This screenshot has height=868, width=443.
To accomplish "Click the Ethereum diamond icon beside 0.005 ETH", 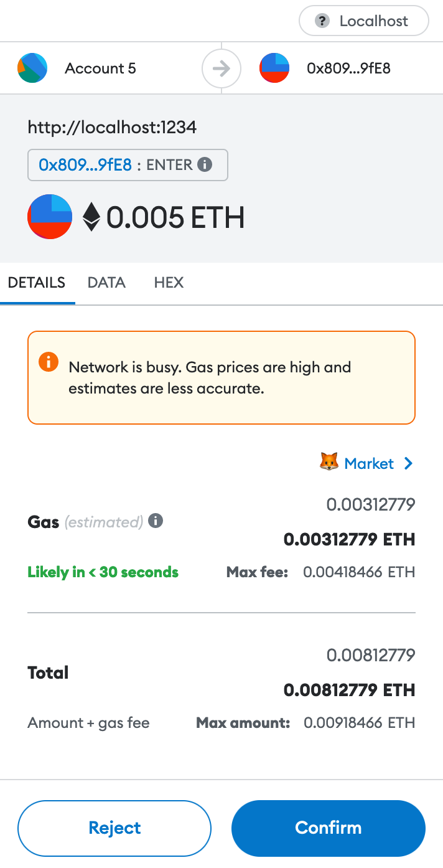I will coord(91,217).
